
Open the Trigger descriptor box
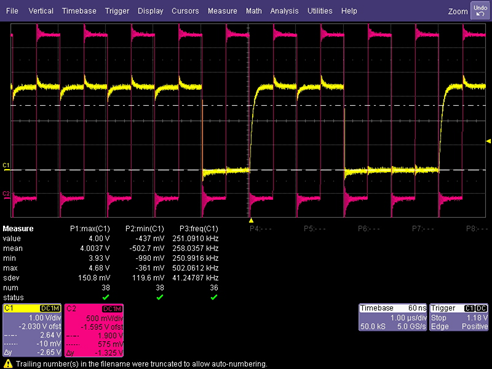(459, 317)
